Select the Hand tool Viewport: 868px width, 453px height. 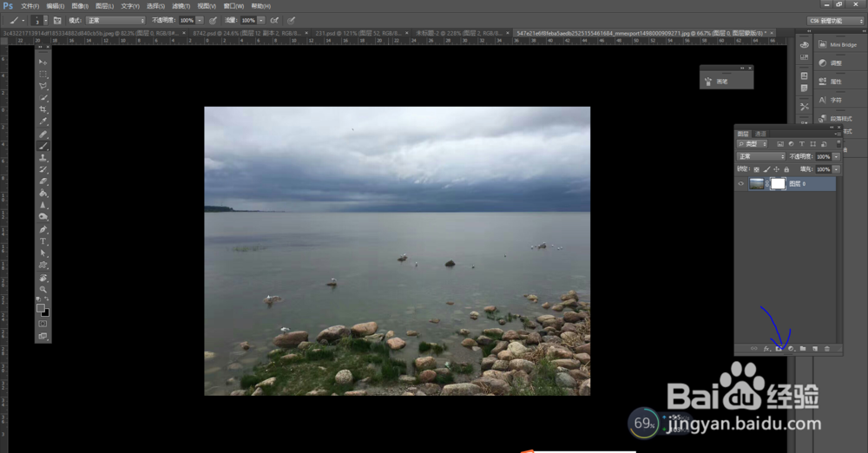pos(43,278)
